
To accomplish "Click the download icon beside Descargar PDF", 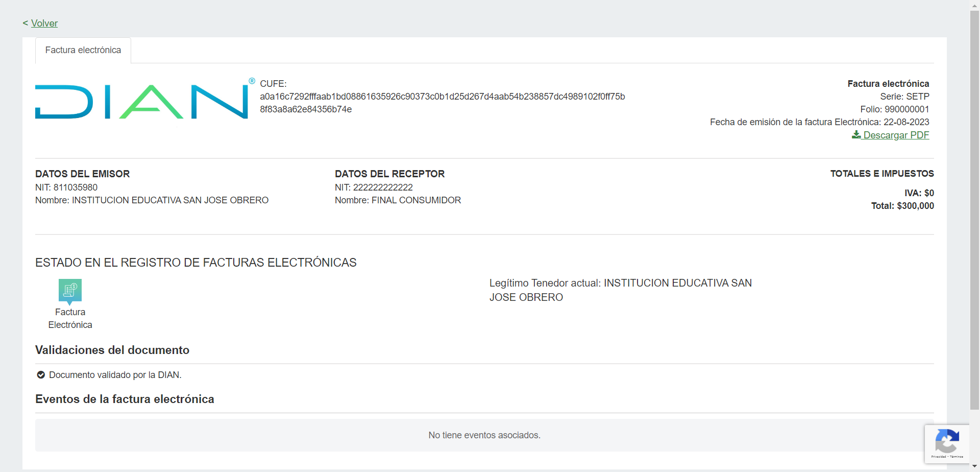I will (x=856, y=135).
